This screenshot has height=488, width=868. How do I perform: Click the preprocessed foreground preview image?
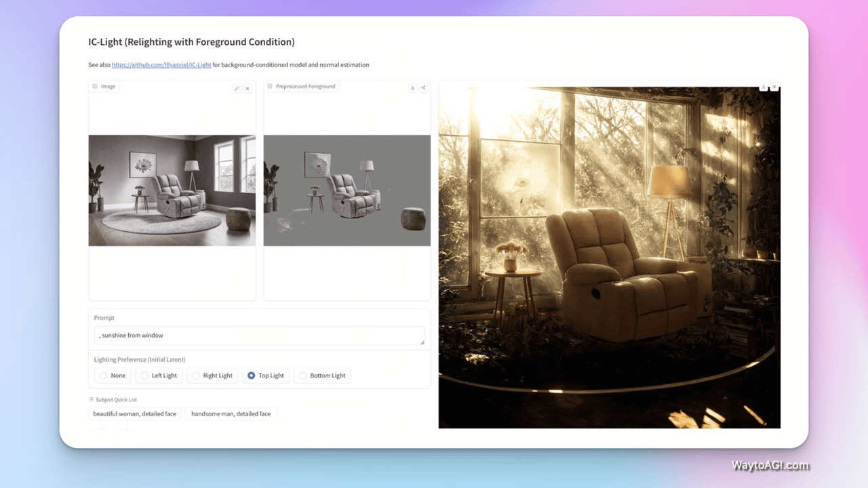[347, 190]
